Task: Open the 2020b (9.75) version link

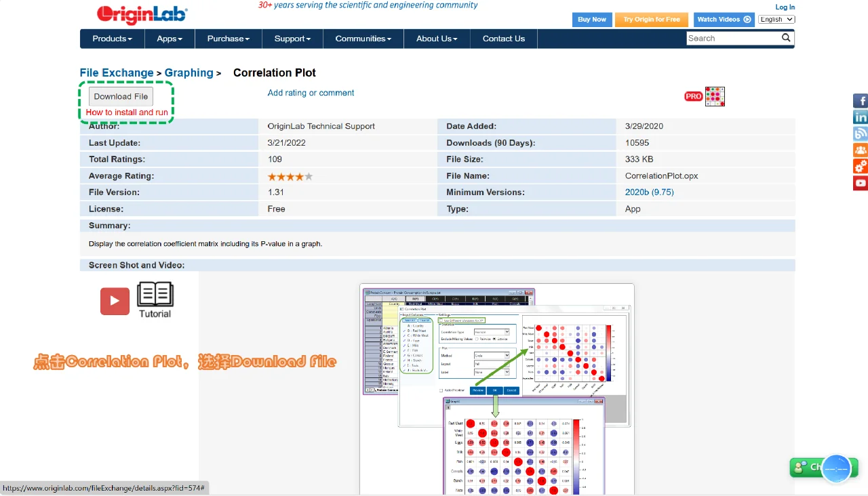Action: pos(650,192)
